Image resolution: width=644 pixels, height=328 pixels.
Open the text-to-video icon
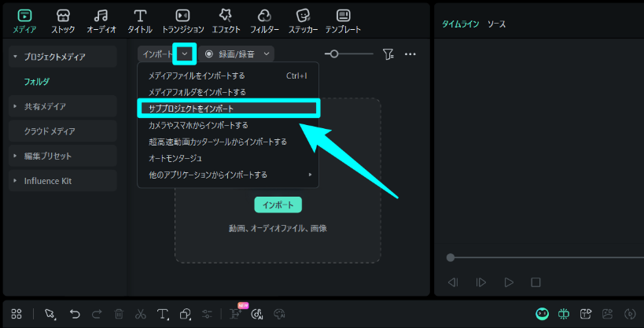pos(585,314)
